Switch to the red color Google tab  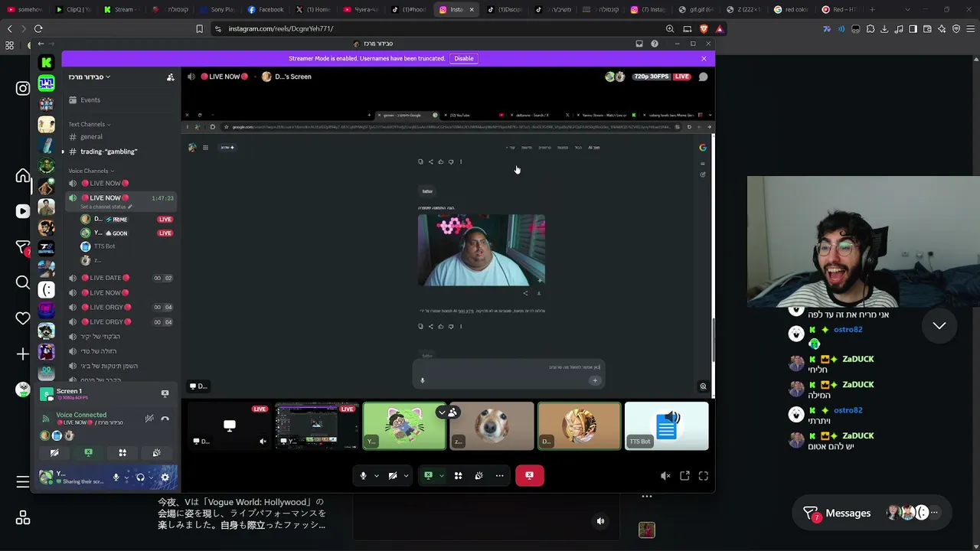click(x=791, y=10)
